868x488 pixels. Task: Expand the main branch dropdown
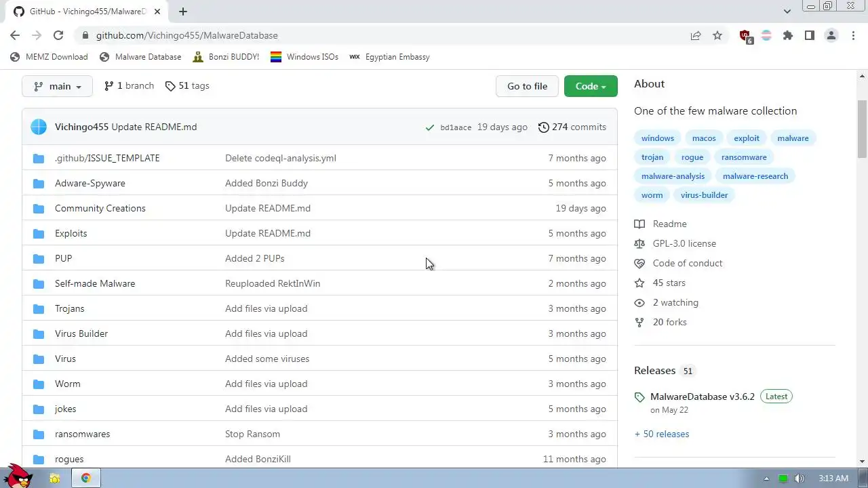pyautogui.click(x=57, y=86)
